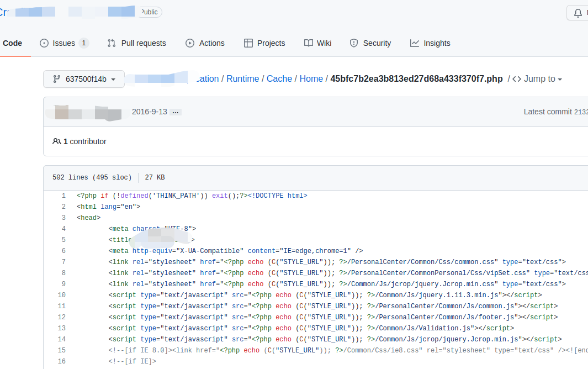Click the X-UA-Compatible meta line

click(236, 251)
